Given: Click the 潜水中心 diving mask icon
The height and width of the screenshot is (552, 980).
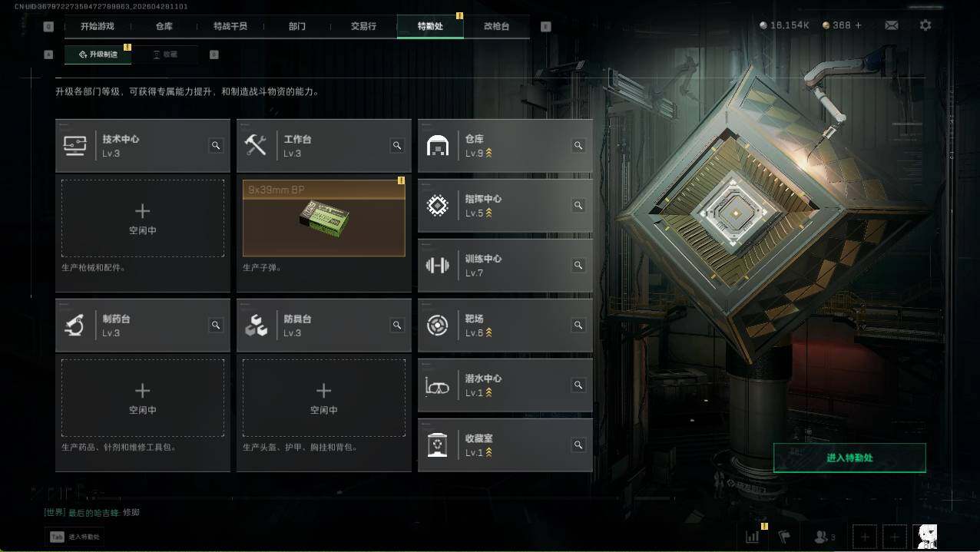Looking at the screenshot, I should point(438,385).
